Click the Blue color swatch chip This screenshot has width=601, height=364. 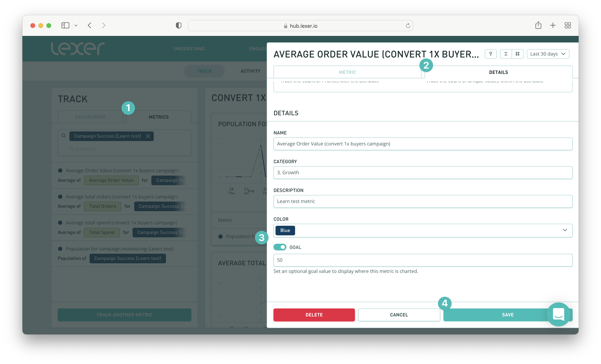(x=285, y=230)
